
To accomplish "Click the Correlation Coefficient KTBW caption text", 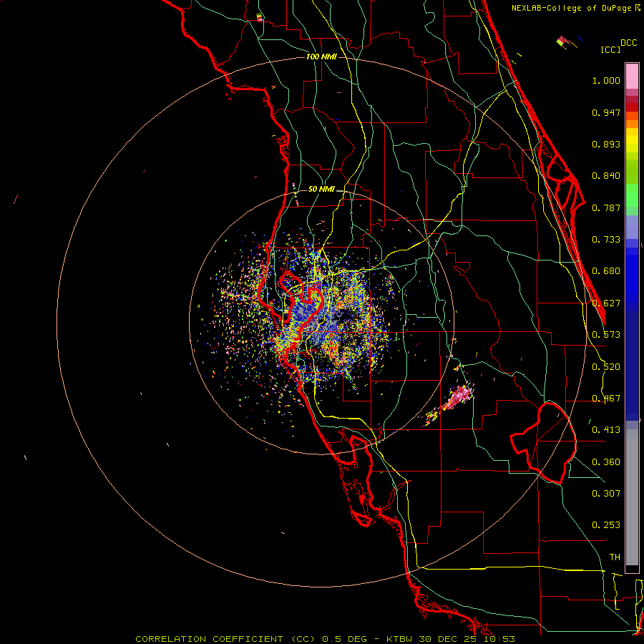I will 325,639.
